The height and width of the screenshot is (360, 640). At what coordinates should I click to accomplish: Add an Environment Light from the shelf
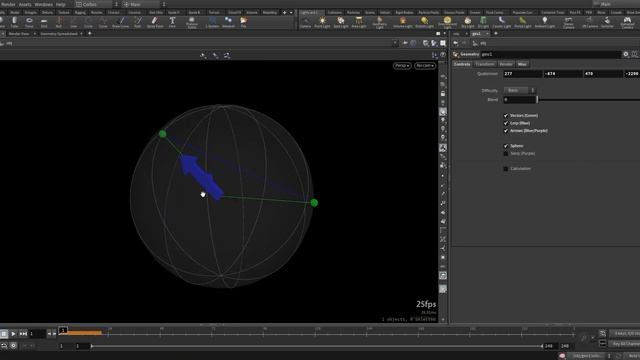tap(447, 22)
